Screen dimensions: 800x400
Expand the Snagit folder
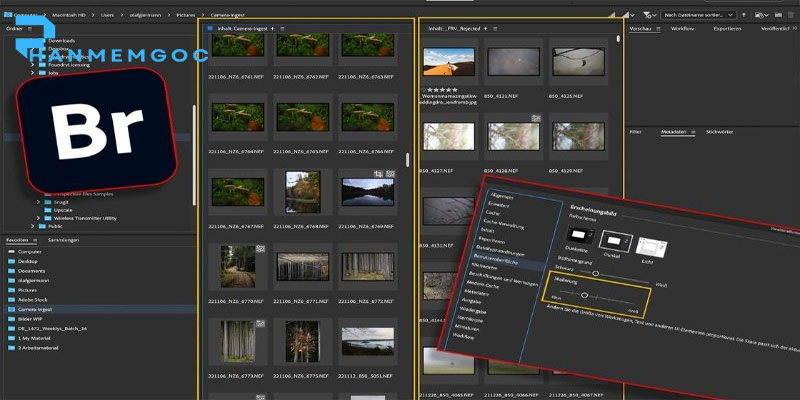(x=38, y=202)
